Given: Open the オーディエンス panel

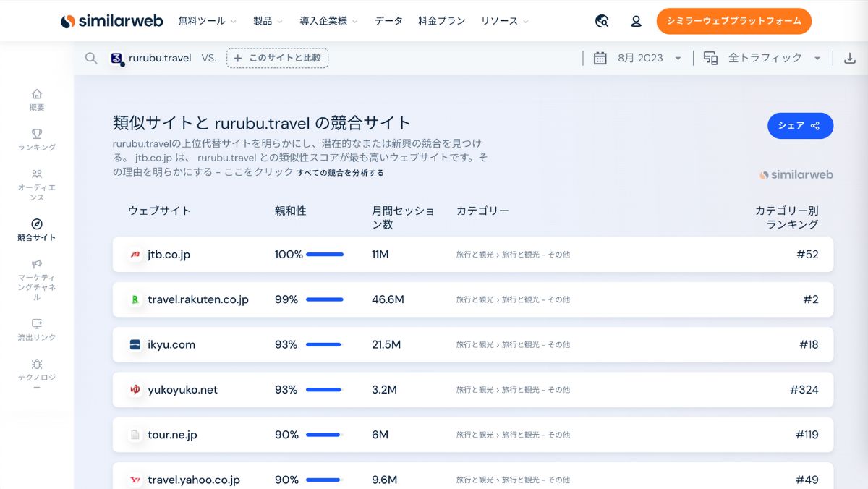Looking at the screenshot, I should (x=36, y=179).
